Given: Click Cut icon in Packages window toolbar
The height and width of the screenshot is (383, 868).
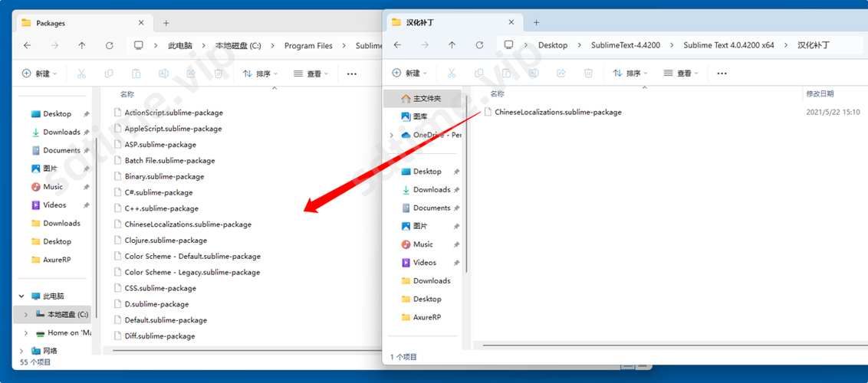Looking at the screenshot, I should pyautogui.click(x=81, y=74).
